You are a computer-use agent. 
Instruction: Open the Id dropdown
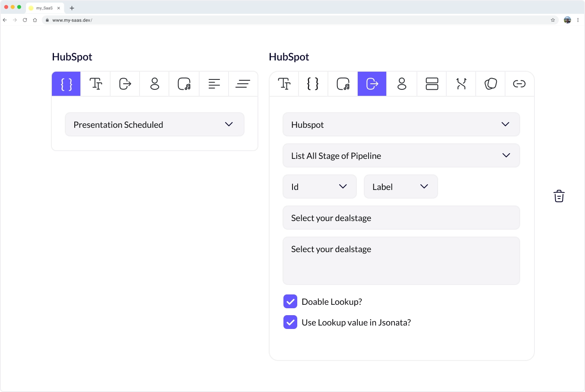coord(319,187)
